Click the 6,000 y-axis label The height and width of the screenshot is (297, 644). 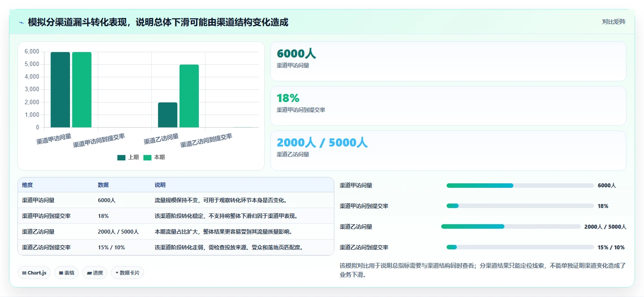click(32, 52)
